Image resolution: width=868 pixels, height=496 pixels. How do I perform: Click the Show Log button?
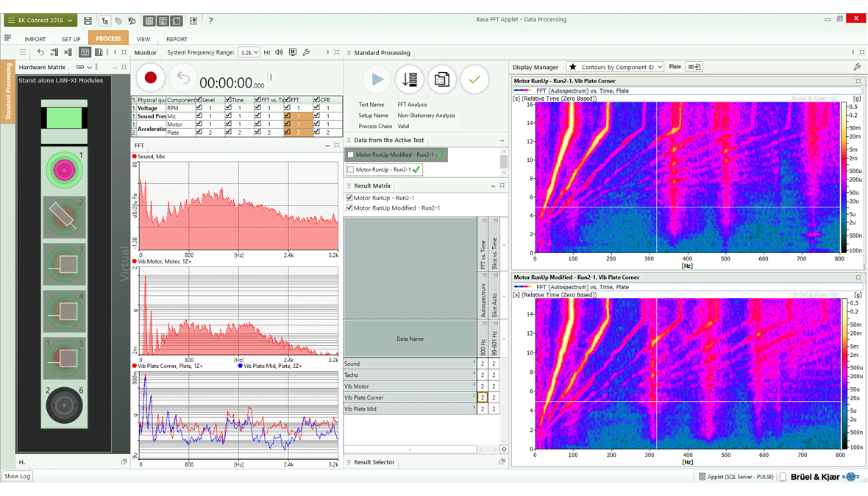pyautogui.click(x=17, y=476)
